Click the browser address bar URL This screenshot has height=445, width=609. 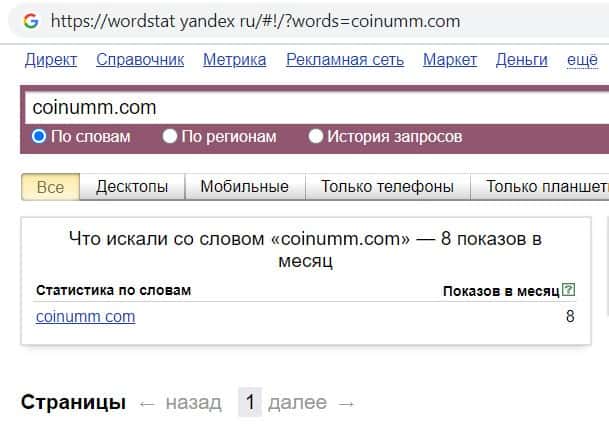(255, 21)
